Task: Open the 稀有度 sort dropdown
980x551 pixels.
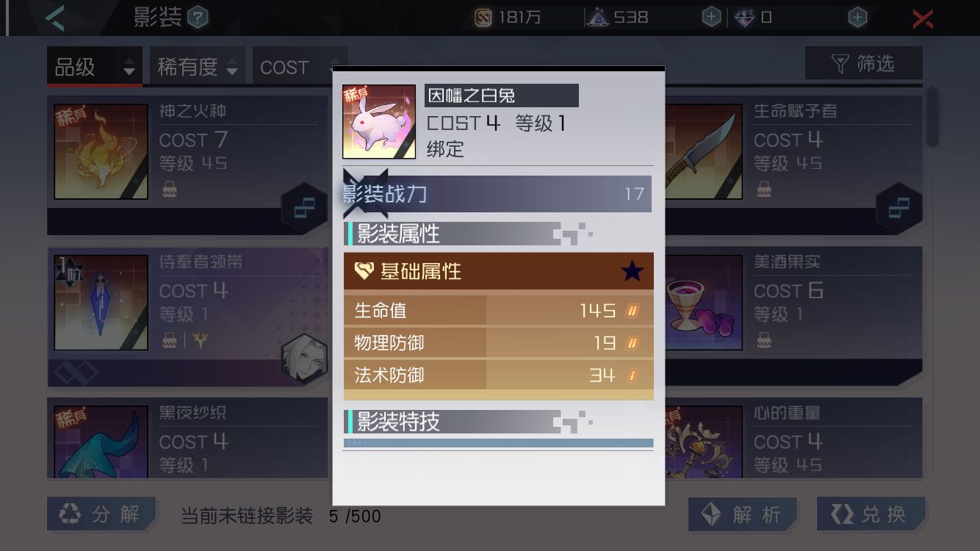Action: coord(198,67)
